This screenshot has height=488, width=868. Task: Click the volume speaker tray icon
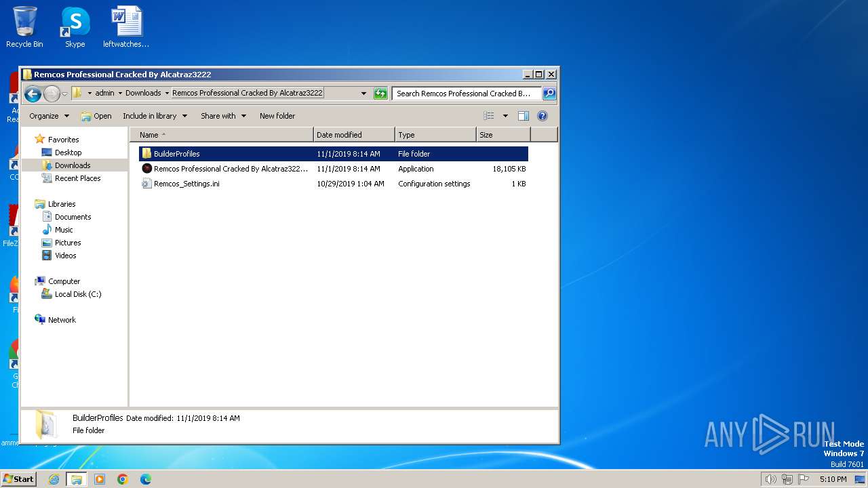(770, 479)
